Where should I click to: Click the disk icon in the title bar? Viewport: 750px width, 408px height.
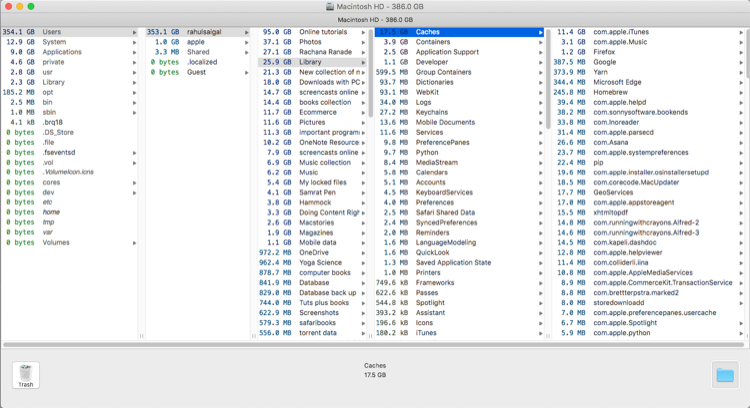pos(330,7)
